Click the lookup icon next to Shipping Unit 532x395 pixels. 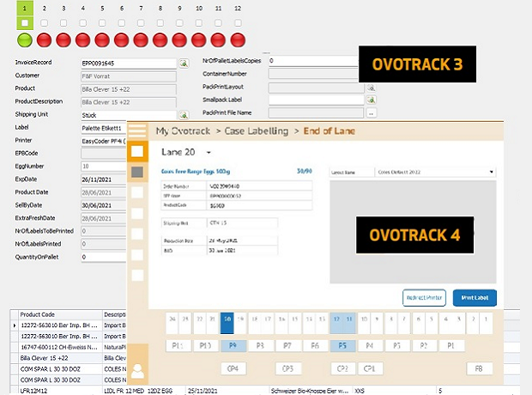click(184, 114)
